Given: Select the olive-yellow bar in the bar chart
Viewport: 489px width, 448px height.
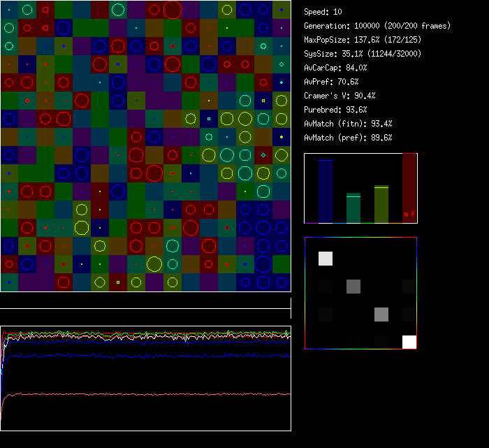Looking at the screenshot, I should (x=381, y=204).
